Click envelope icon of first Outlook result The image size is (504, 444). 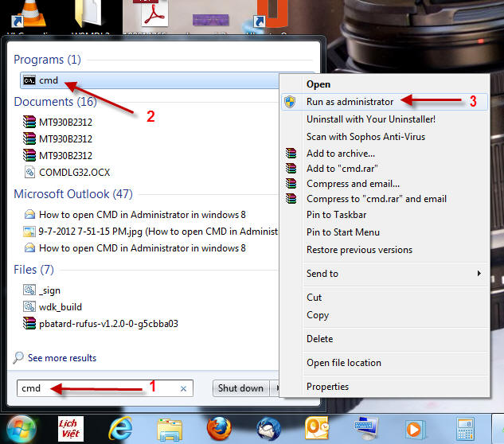(29, 214)
